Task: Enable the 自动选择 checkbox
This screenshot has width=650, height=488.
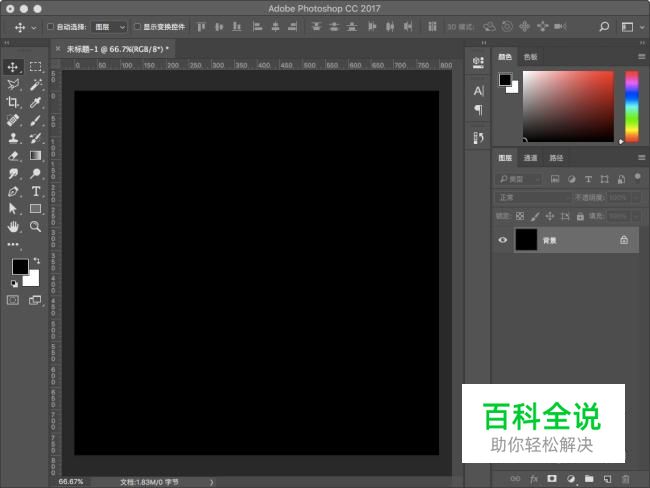Action: [51, 27]
